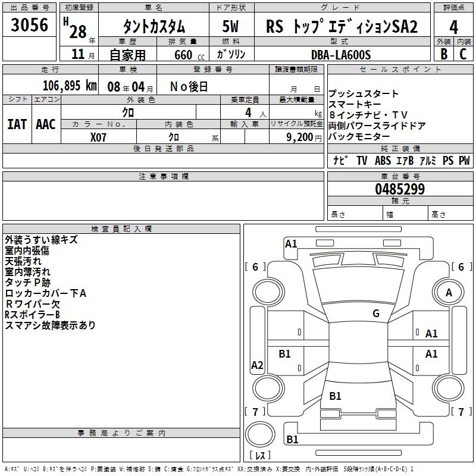Image resolution: width=476 pixels, height=476 pixels.
Task: Click the G mark on the windshield
Action: pos(375,314)
